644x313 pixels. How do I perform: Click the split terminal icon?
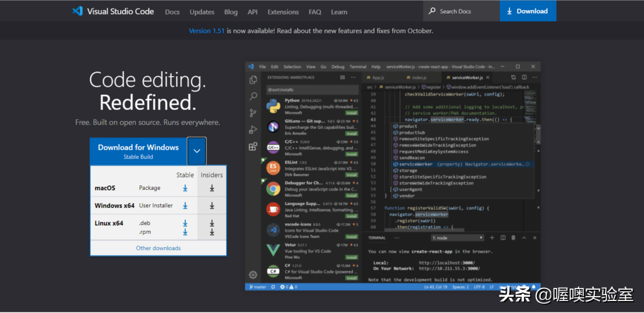pos(502,238)
